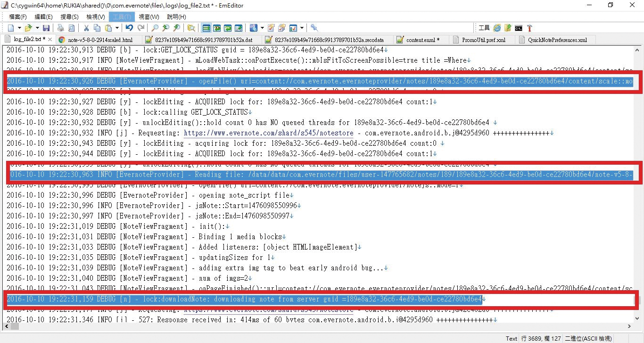Open Print Preview from the toolbar
The height and width of the screenshot is (343, 644).
(x=72, y=28)
